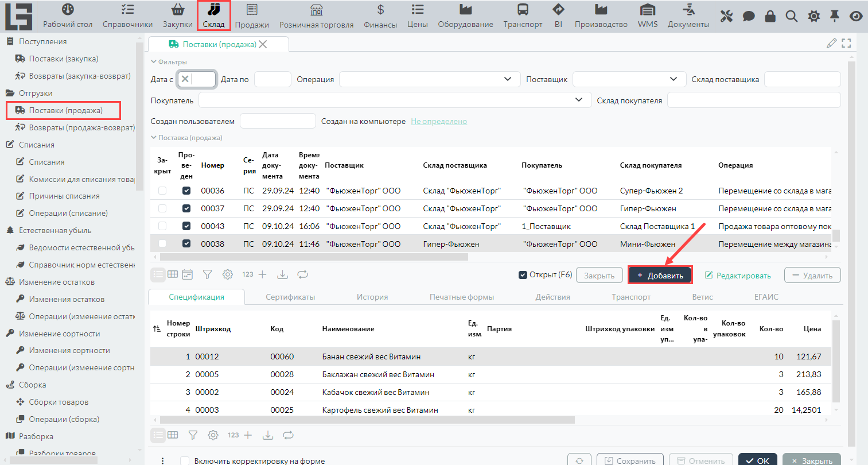The width and height of the screenshot is (868, 465).
Task: Click the fullscreen expand icon
Action: pyautogui.click(x=846, y=43)
